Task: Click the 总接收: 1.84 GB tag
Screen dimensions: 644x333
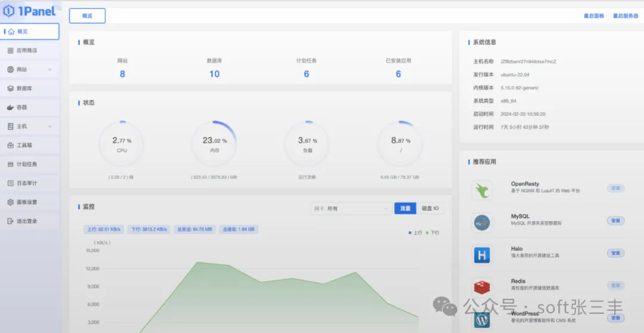Action: click(x=239, y=229)
